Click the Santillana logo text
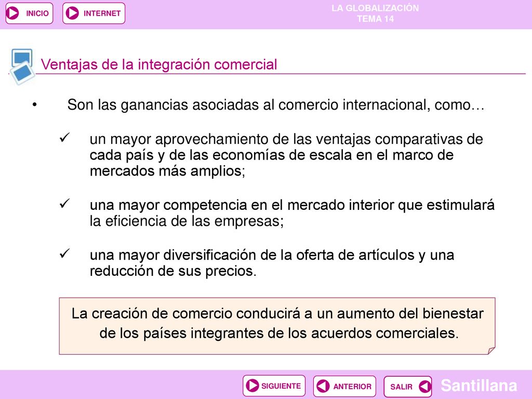This screenshot has height=399, width=532. [478, 385]
